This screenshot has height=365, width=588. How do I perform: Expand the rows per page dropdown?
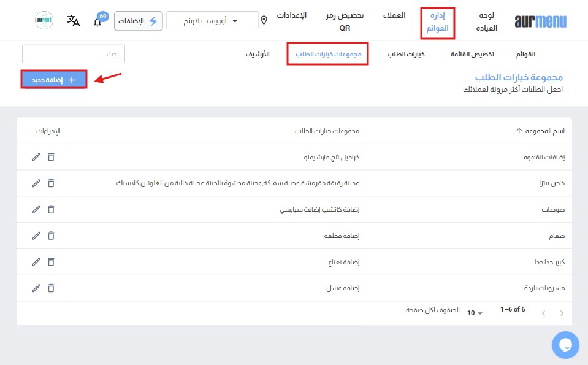pos(475,313)
